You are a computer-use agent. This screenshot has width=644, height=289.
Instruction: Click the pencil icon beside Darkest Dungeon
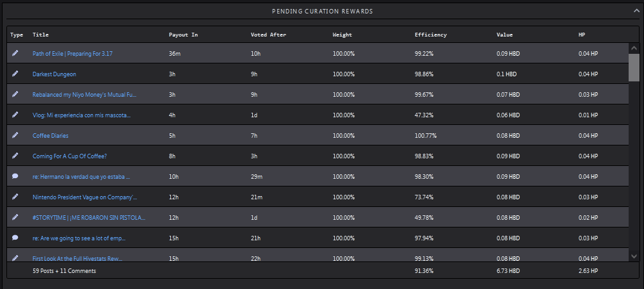(x=15, y=74)
